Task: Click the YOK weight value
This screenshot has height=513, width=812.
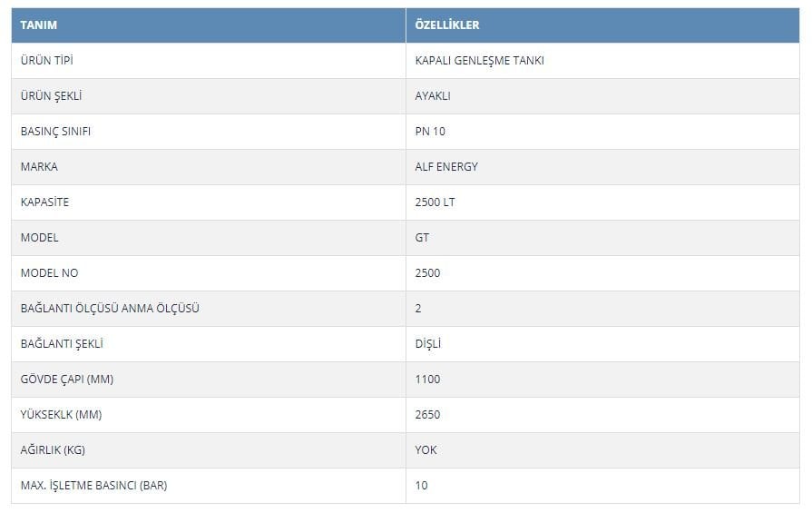Action: [x=426, y=449]
